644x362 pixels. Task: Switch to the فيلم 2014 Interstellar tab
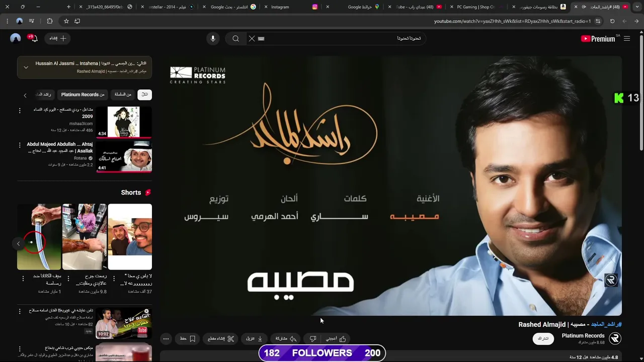[169, 7]
